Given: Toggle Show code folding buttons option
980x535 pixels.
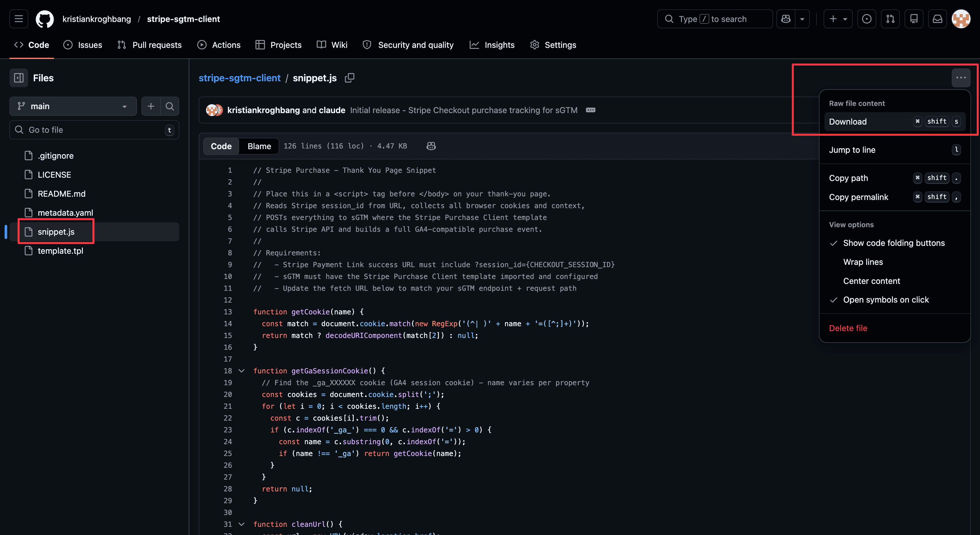Looking at the screenshot, I should pyautogui.click(x=893, y=243).
